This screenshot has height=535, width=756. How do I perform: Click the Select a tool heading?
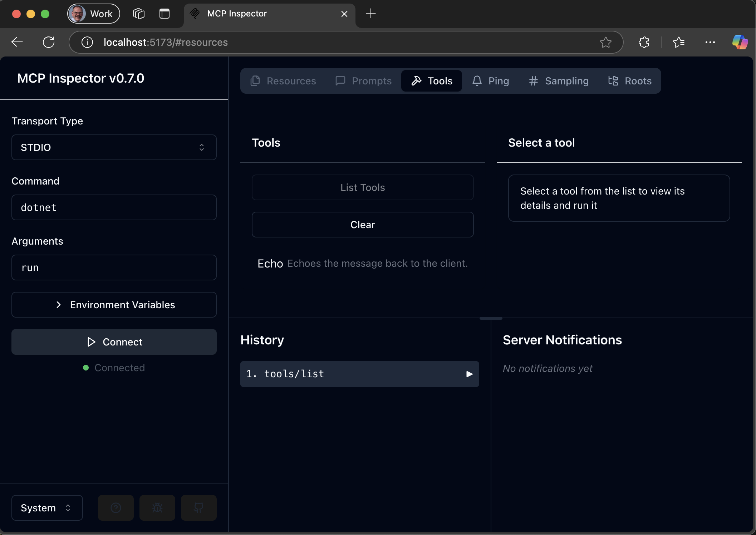[541, 143]
